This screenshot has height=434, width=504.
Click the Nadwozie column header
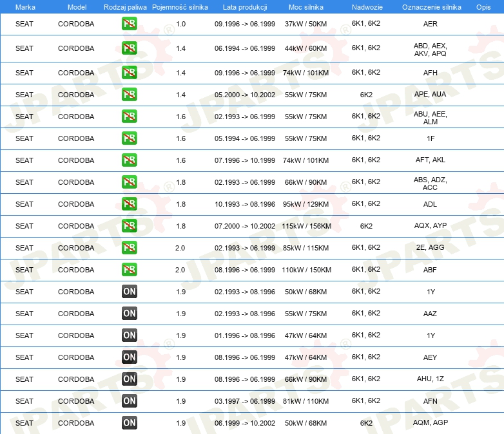[x=367, y=7]
